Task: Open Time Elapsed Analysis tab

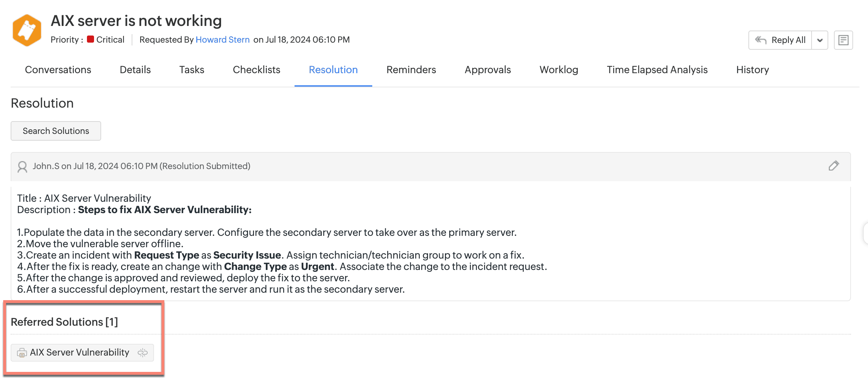Action: (x=657, y=70)
